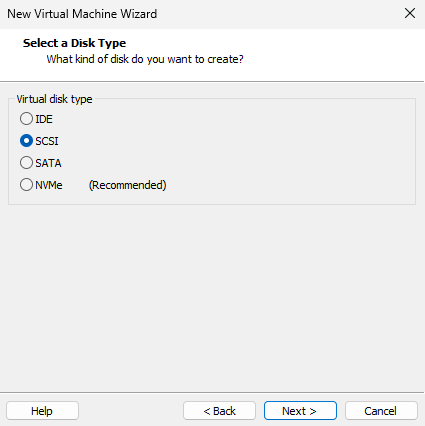
Task: Choose the SCSI disk type radio circle
Action: pos(26,141)
